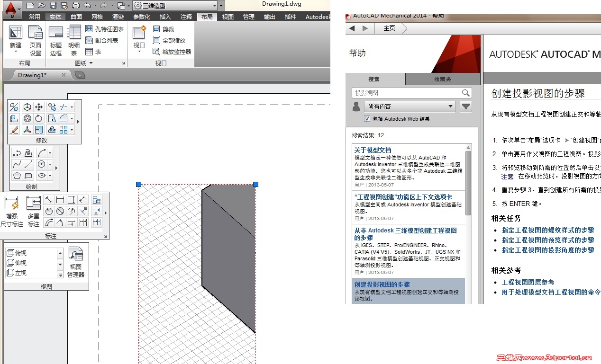Expand the 标注 panel flyout arrow
The width and height of the screenshot is (601, 364).
[x=105, y=212]
